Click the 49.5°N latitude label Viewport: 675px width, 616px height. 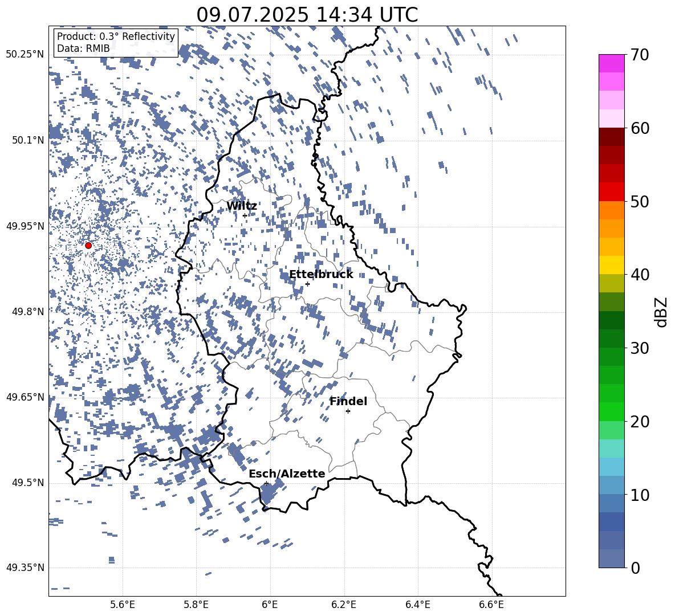click(x=28, y=483)
